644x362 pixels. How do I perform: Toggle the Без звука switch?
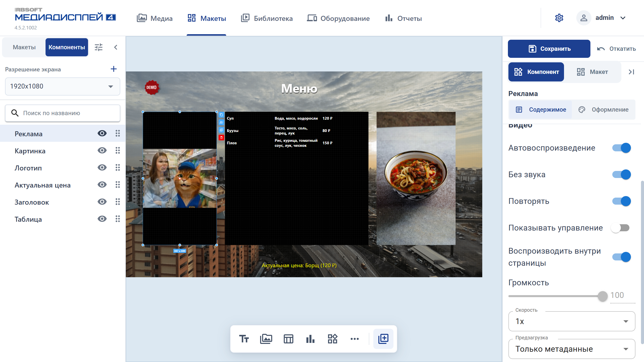pyautogui.click(x=621, y=174)
